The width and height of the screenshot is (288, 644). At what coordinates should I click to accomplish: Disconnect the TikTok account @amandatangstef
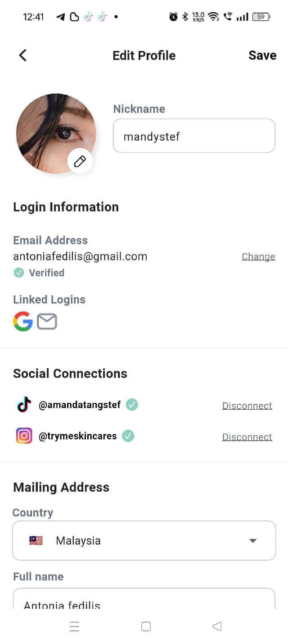(x=247, y=406)
